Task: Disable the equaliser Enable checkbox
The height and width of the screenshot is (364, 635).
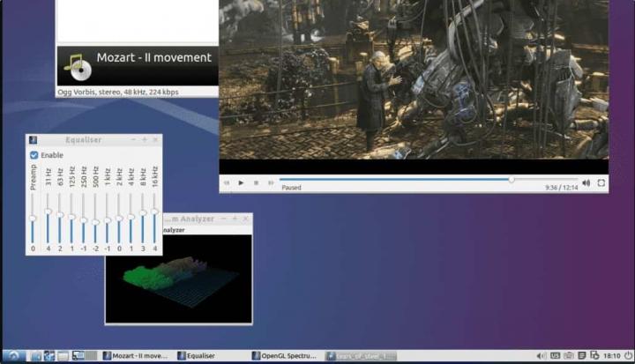Action: (34, 155)
